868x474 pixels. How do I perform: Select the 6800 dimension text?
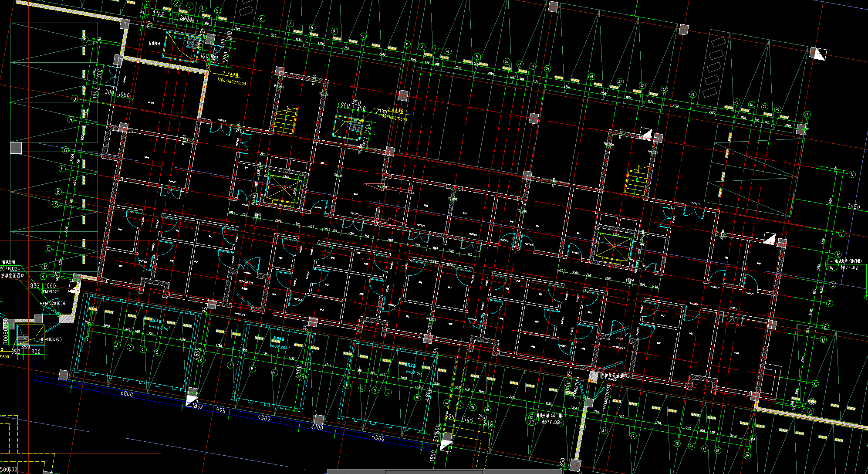(x=127, y=394)
